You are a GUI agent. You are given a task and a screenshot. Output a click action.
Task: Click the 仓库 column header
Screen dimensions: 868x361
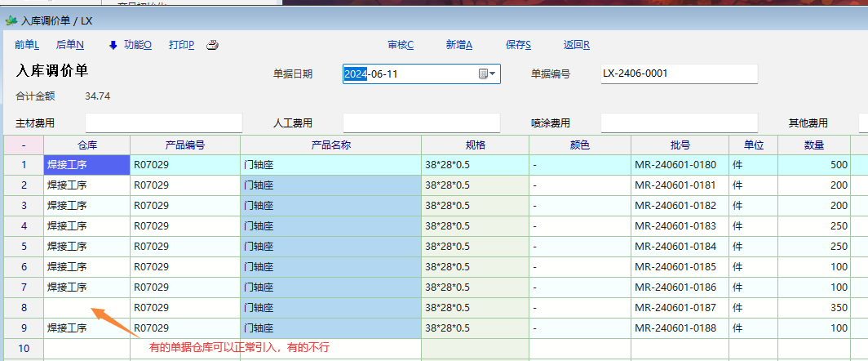(87, 145)
